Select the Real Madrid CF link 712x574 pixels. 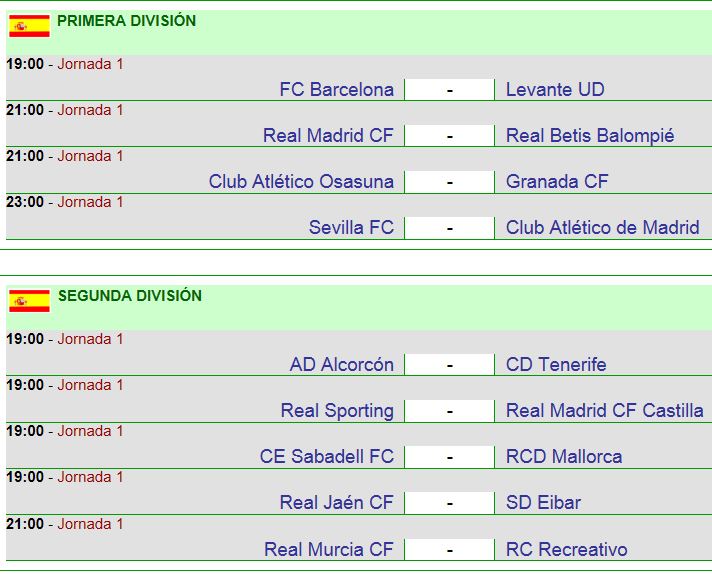[328, 135]
